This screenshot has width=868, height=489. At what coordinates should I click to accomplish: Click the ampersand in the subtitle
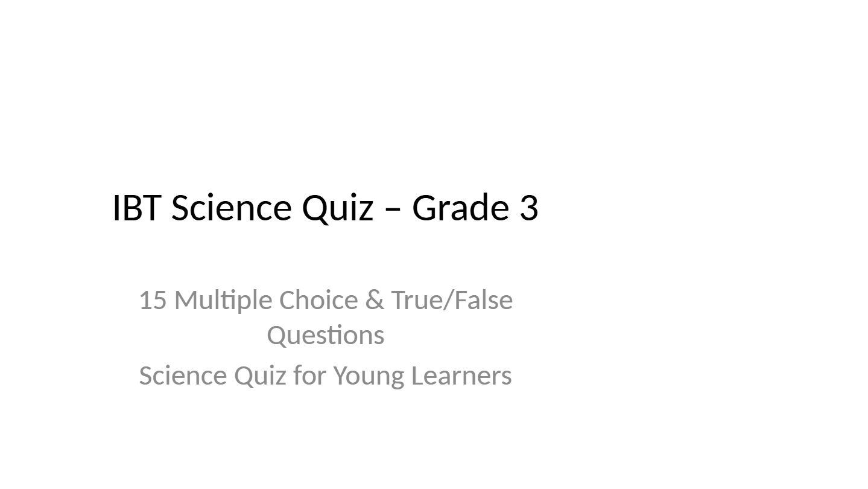[374, 300]
